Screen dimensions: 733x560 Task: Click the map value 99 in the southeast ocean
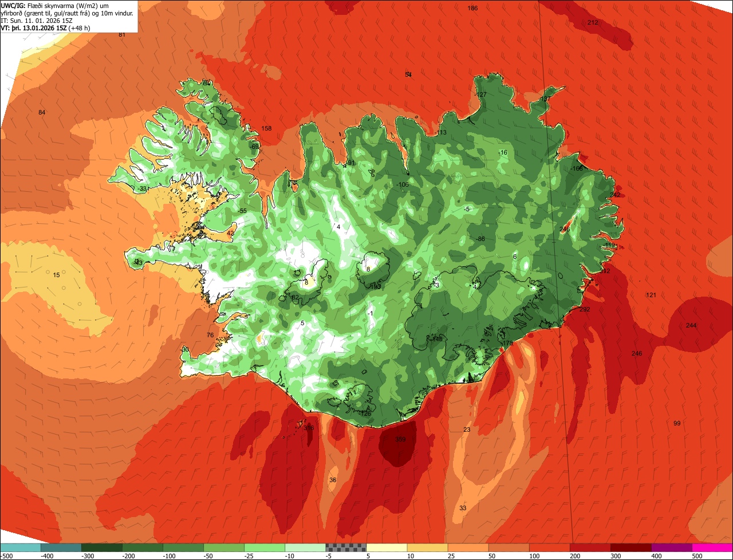click(677, 423)
